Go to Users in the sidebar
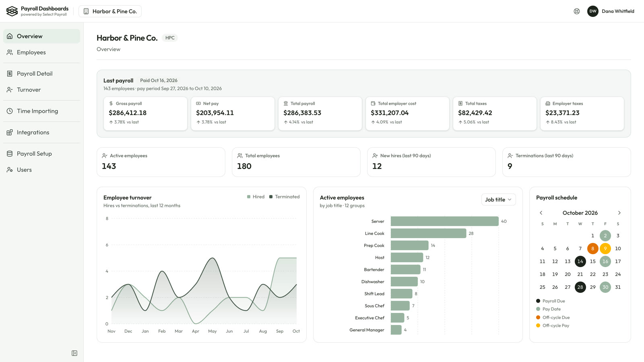644x362 pixels. pyautogui.click(x=41, y=170)
